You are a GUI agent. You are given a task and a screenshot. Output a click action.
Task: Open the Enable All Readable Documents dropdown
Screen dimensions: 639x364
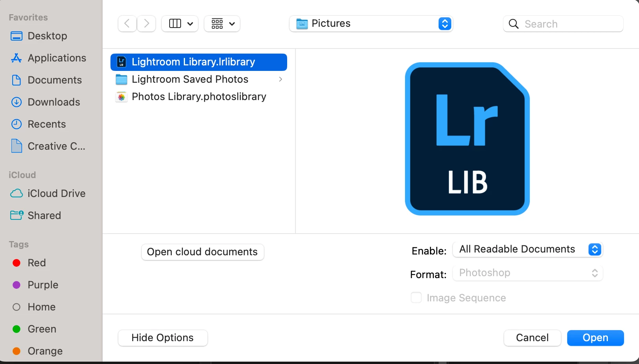point(528,249)
